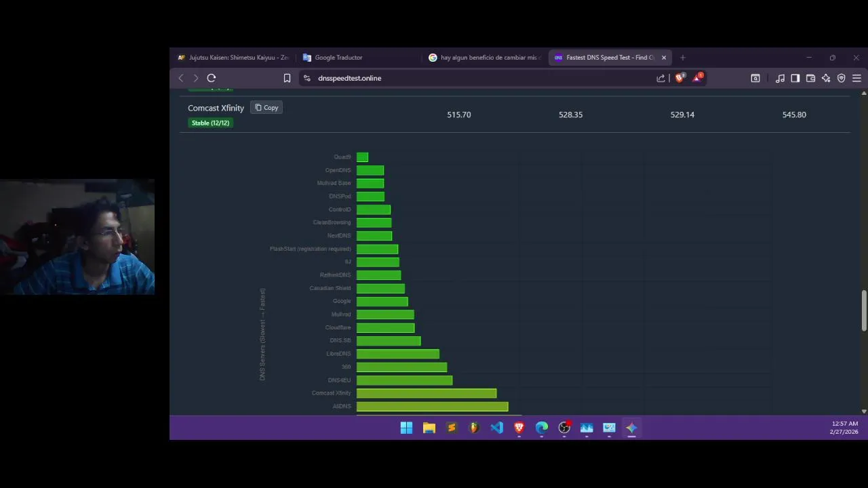Click the Comcast Xfinity row title

tap(216, 108)
